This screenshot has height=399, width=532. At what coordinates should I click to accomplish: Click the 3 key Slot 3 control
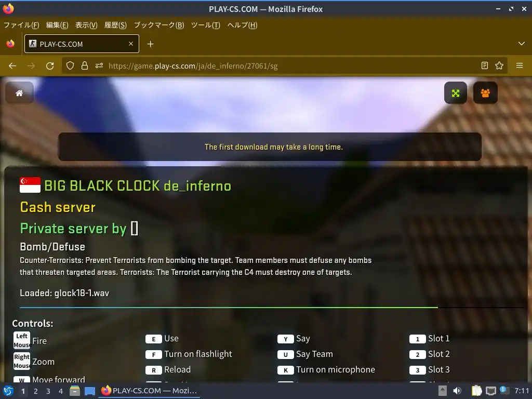(430, 370)
